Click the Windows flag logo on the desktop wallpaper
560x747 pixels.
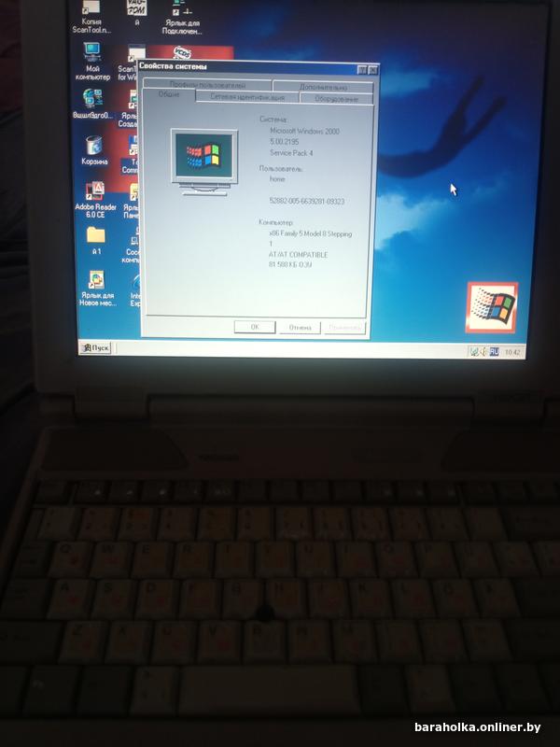tap(492, 307)
